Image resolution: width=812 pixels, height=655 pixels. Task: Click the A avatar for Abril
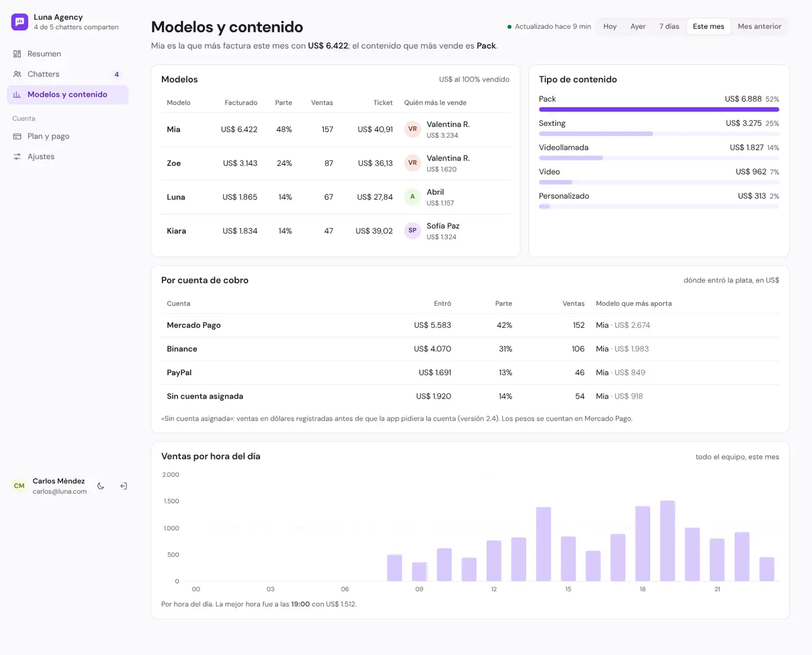412,197
